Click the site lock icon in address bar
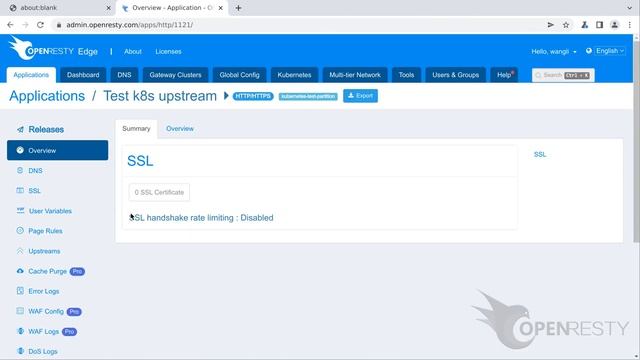The width and height of the screenshot is (640, 360). pos(59,25)
